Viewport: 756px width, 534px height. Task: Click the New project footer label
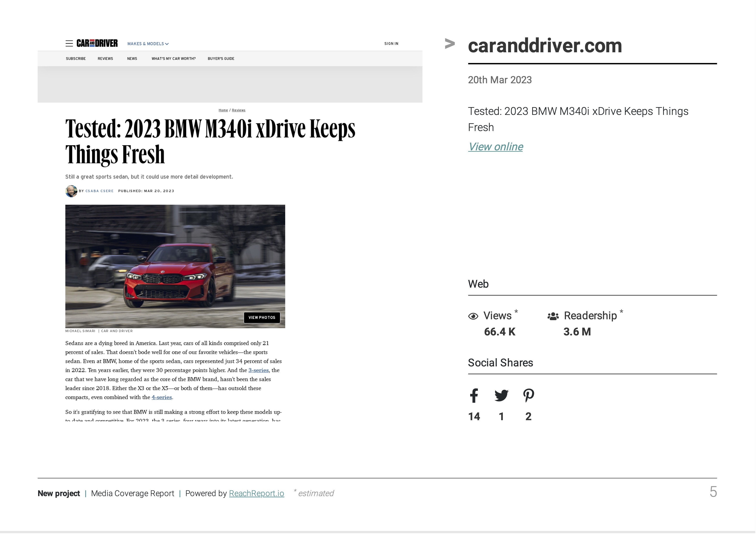(x=59, y=493)
